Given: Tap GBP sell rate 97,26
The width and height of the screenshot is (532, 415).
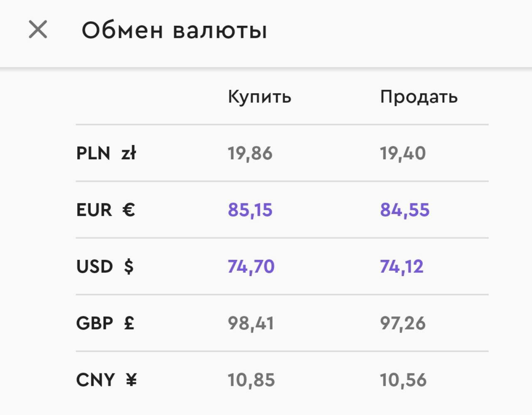Looking at the screenshot, I should coord(403,324).
